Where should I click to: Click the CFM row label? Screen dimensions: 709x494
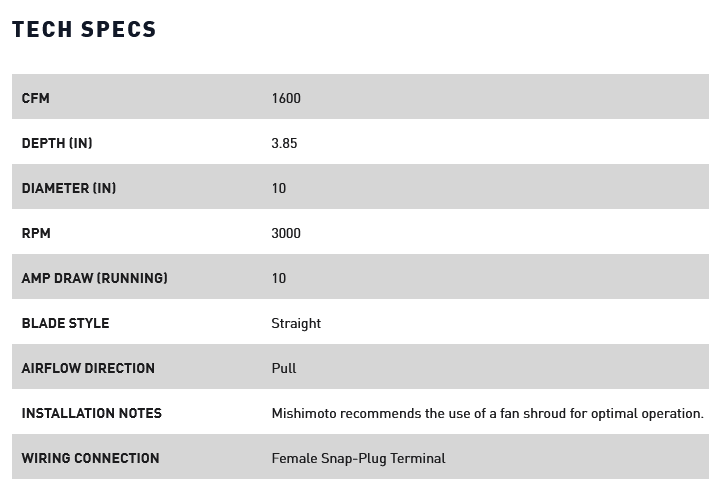point(35,98)
